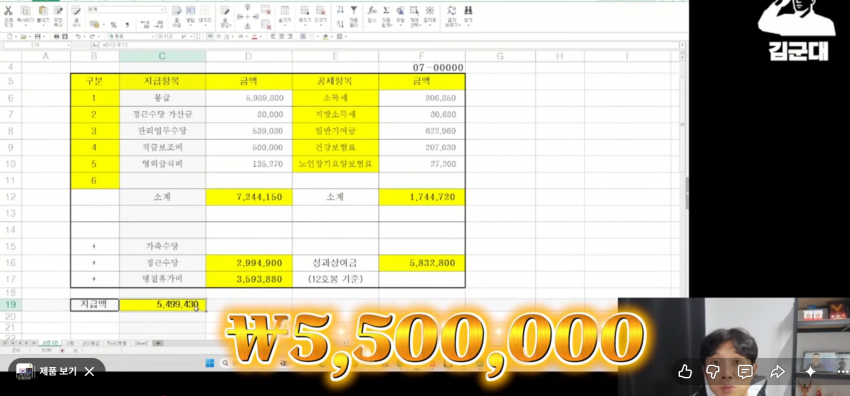Click the Replace text icon
The width and height of the screenshot is (850, 396).
451,10
